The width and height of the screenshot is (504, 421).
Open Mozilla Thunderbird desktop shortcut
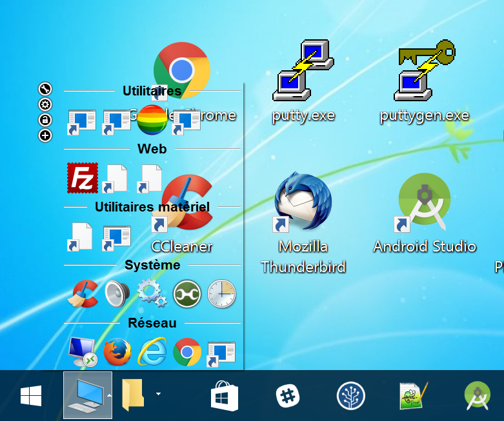click(x=303, y=203)
